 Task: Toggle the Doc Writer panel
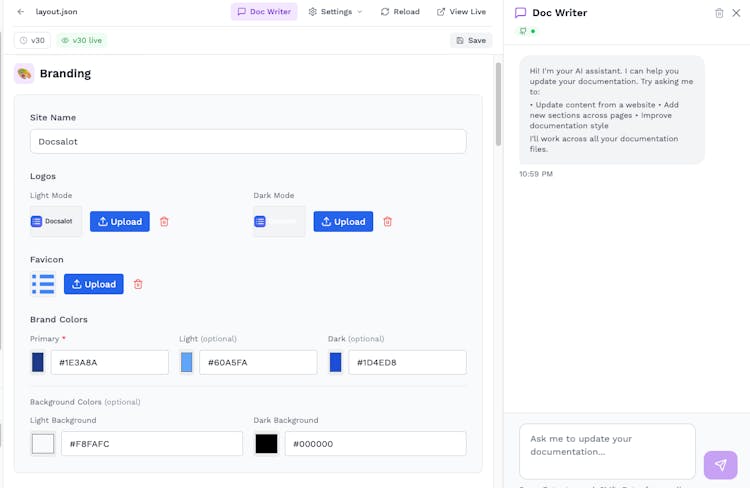click(264, 12)
